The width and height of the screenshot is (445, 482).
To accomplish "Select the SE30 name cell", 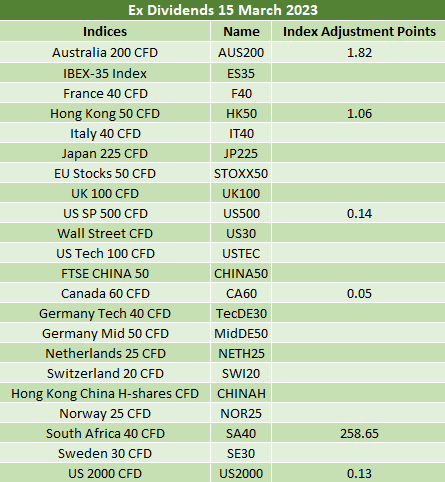I will coord(241,453).
